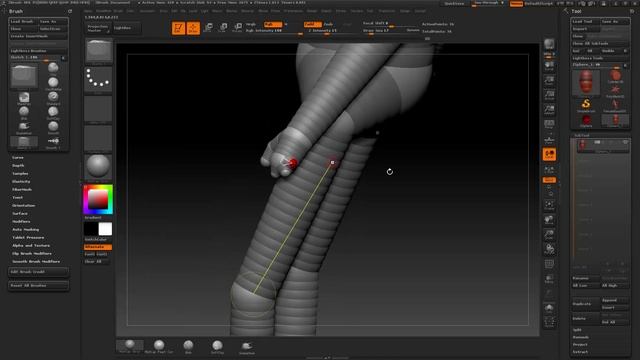Screen dimensions: 640x360
Task: Open the Preferences menu
Action: (293, 11)
